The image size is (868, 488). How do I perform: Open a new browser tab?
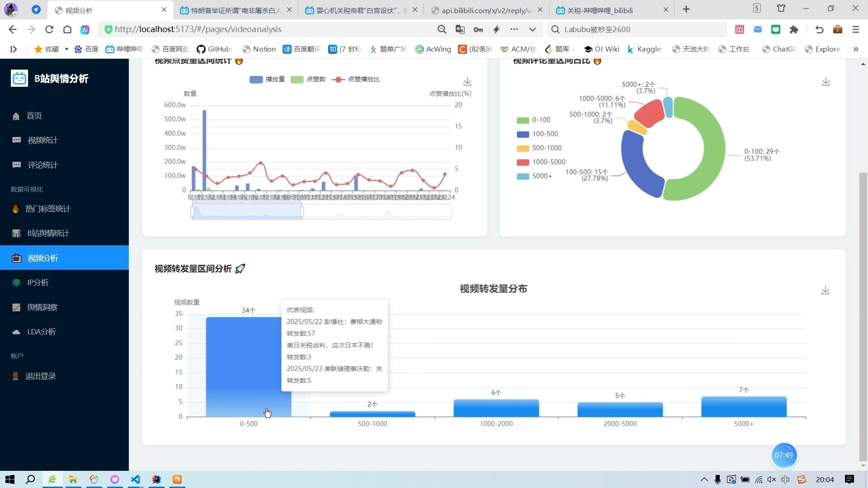point(686,9)
